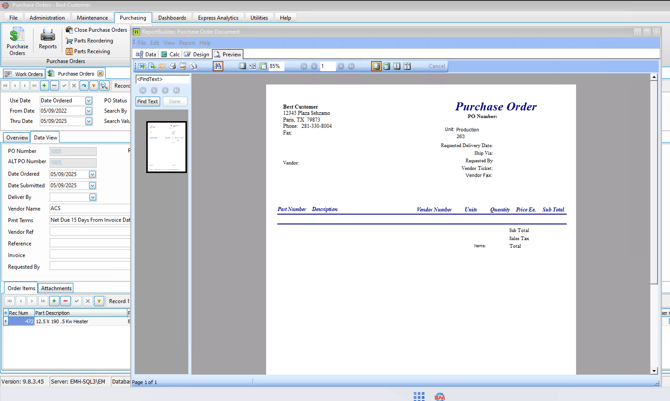The image size is (670, 401).
Task: Click the binoculars find-text toolbar icon
Action: [218, 66]
